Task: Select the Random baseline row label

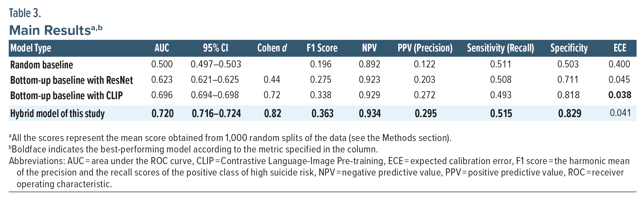Action: pos(42,65)
